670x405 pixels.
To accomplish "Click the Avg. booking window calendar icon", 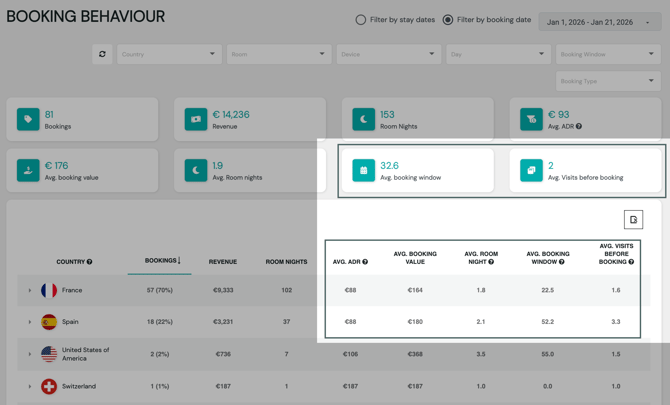I will click(x=363, y=171).
